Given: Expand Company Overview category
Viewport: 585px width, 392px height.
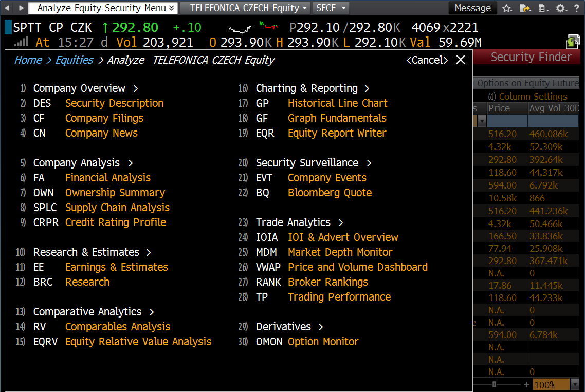Looking at the screenshot, I should (85, 88).
